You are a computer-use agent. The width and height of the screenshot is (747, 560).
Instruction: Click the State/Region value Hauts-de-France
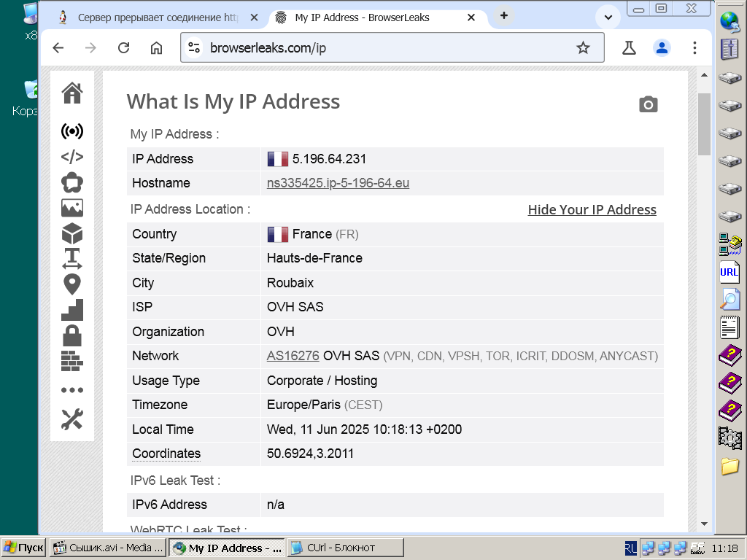tap(314, 258)
